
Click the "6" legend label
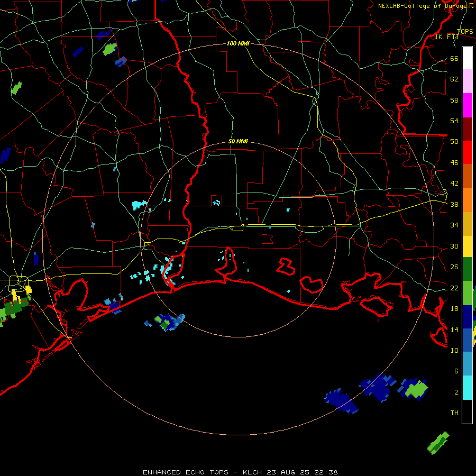pos(456,371)
